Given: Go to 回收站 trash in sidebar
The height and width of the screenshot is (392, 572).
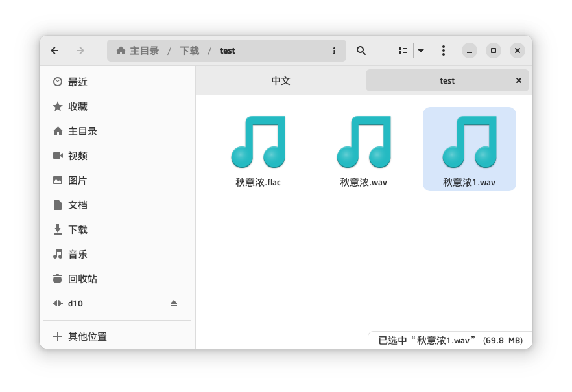Looking at the screenshot, I should pyautogui.click(x=82, y=279).
